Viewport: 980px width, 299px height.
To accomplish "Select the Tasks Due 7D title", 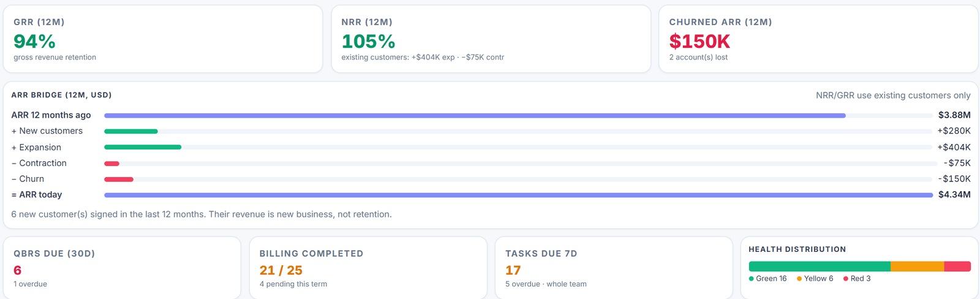I will click(541, 254).
